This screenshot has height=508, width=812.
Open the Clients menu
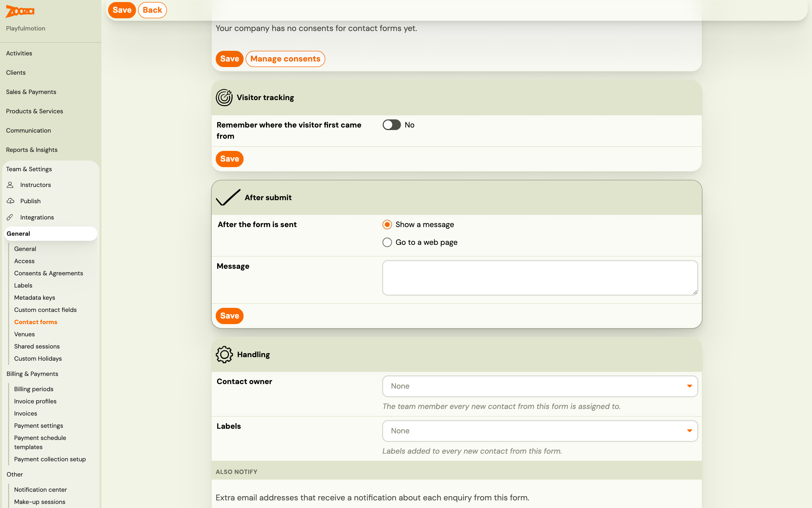click(16, 73)
